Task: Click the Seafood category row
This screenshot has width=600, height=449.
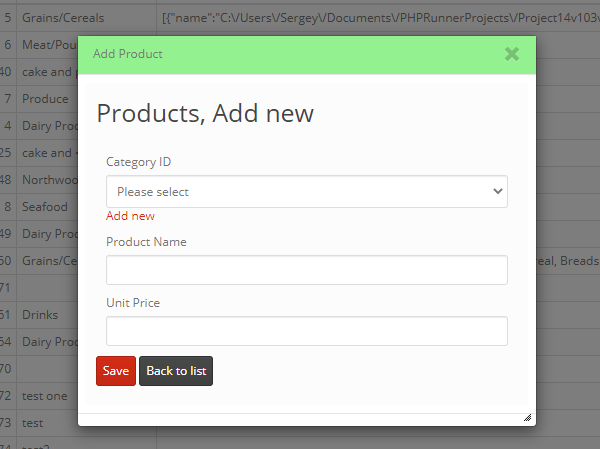Action: pyautogui.click(x=45, y=207)
